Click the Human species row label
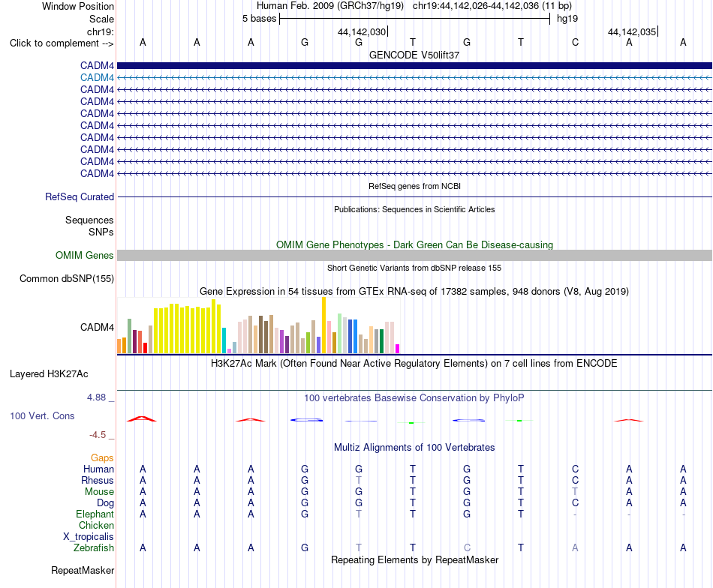The height and width of the screenshot is (588, 713). click(x=98, y=469)
